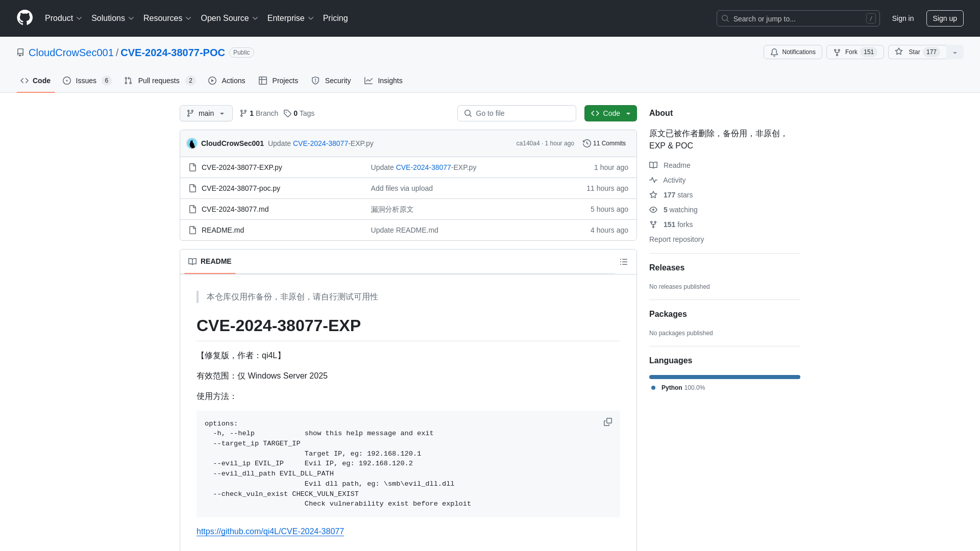This screenshot has height=551, width=980.
Task: Click the Python language bar
Action: tap(725, 377)
